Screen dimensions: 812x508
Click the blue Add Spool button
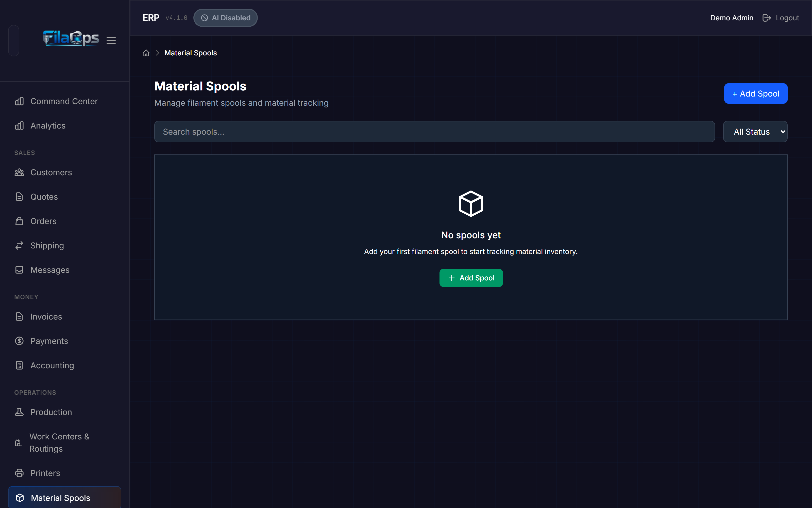click(x=756, y=94)
